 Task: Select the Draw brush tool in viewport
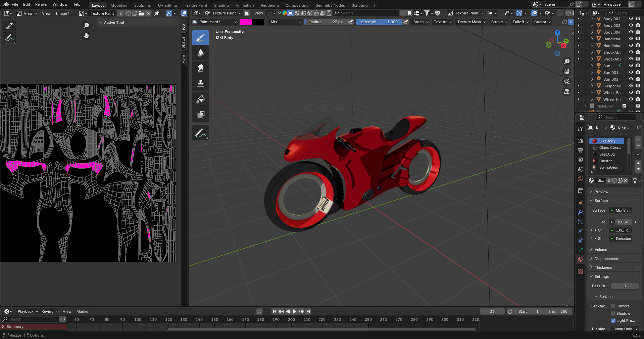[x=200, y=37]
